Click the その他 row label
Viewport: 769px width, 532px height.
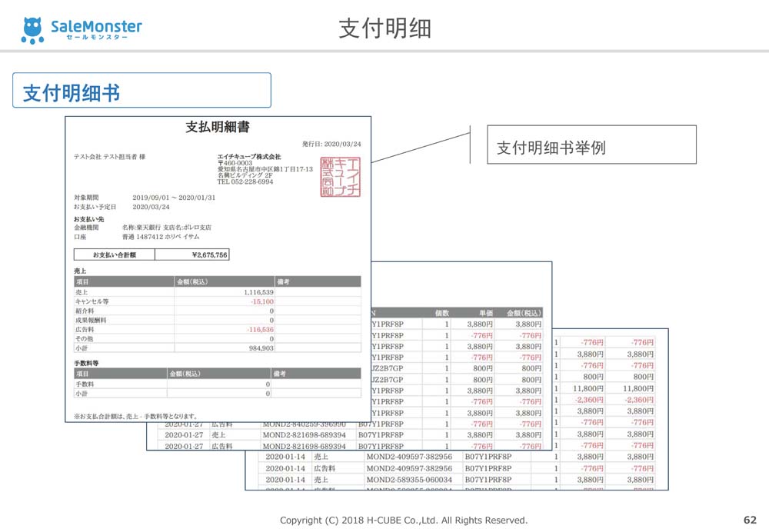(85, 339)
